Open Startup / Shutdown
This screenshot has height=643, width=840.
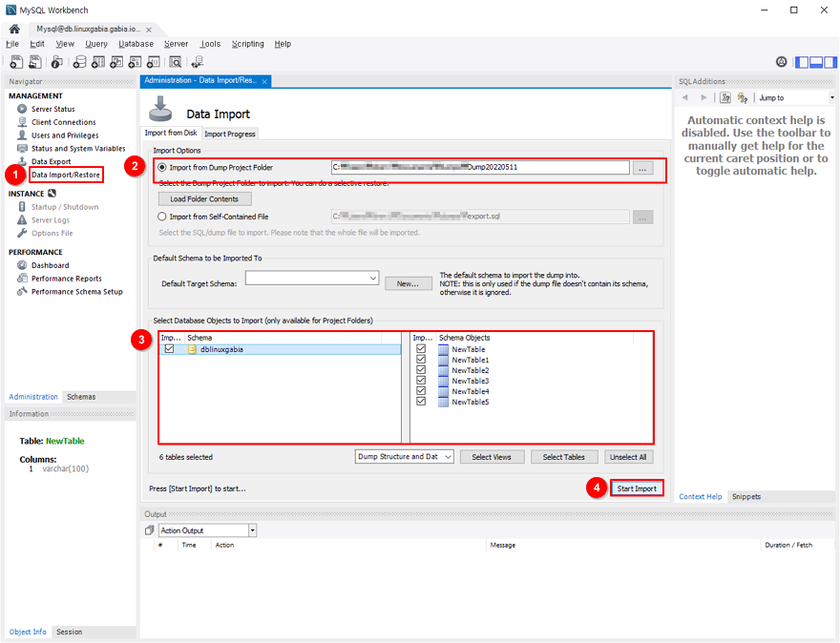click(65, 207)
